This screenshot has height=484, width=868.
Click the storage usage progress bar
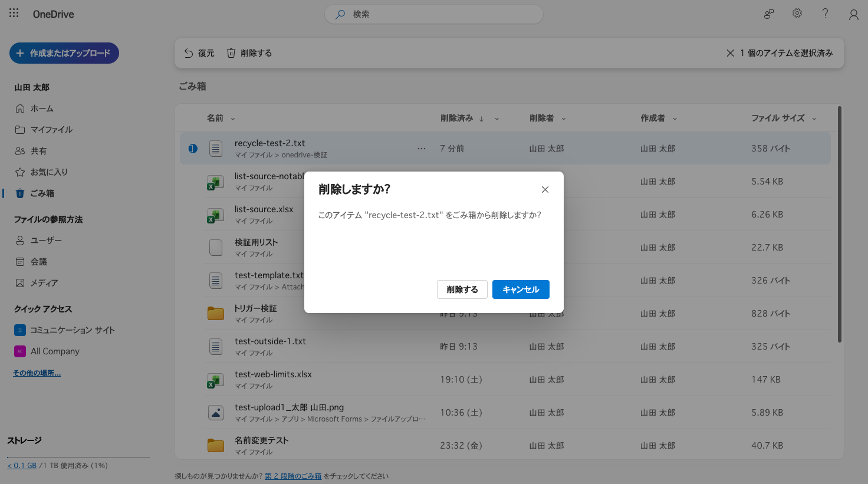coord(78,457)
